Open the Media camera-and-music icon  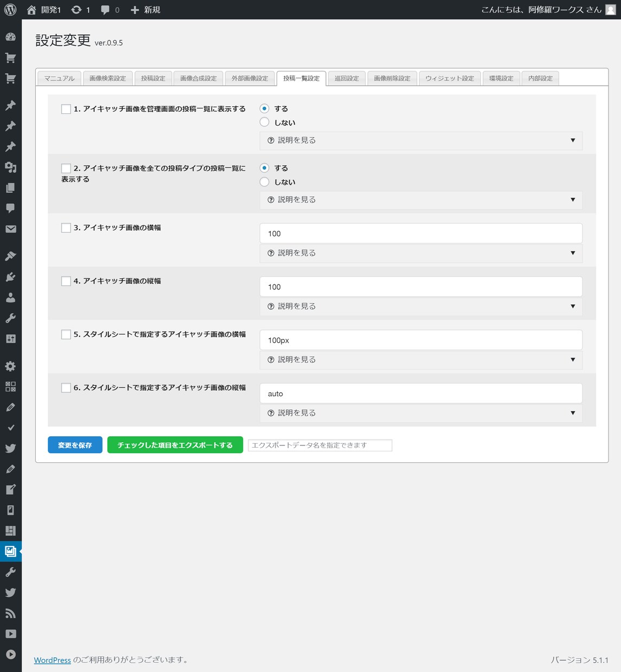point(10,167)
